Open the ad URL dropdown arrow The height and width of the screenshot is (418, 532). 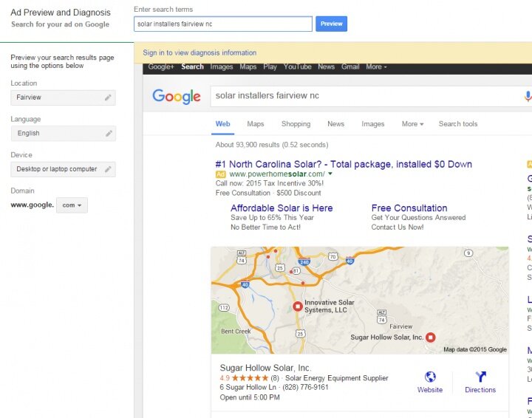tap(330, 174)
